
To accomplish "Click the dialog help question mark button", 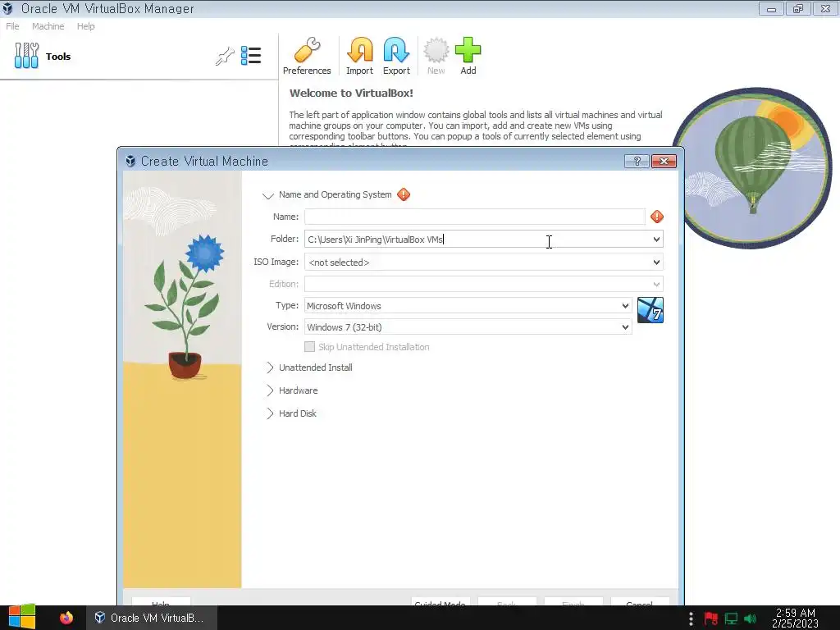I will tap(637, 162).
